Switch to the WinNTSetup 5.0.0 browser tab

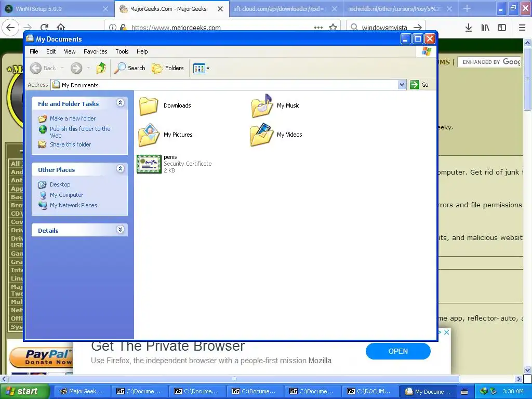coord(56,9)
